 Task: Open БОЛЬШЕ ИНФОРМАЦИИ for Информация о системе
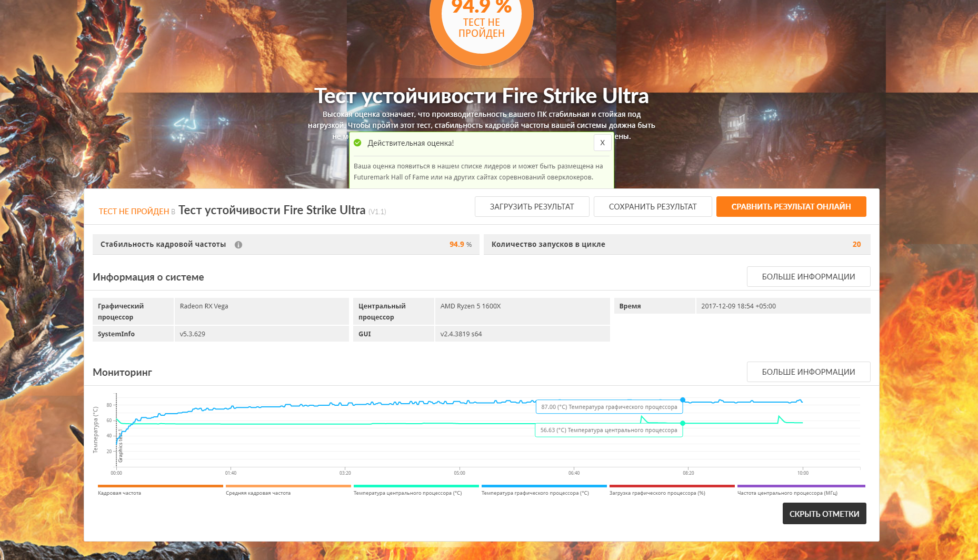(809, 277)
